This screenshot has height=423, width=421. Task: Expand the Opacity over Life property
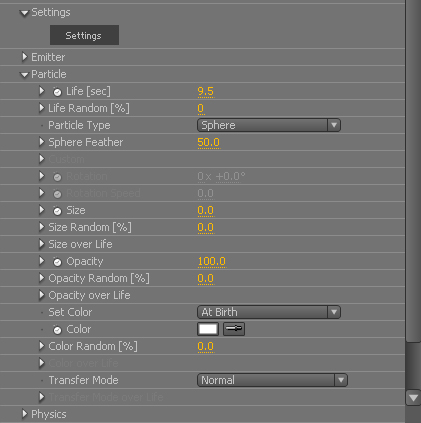click(42, 295)
